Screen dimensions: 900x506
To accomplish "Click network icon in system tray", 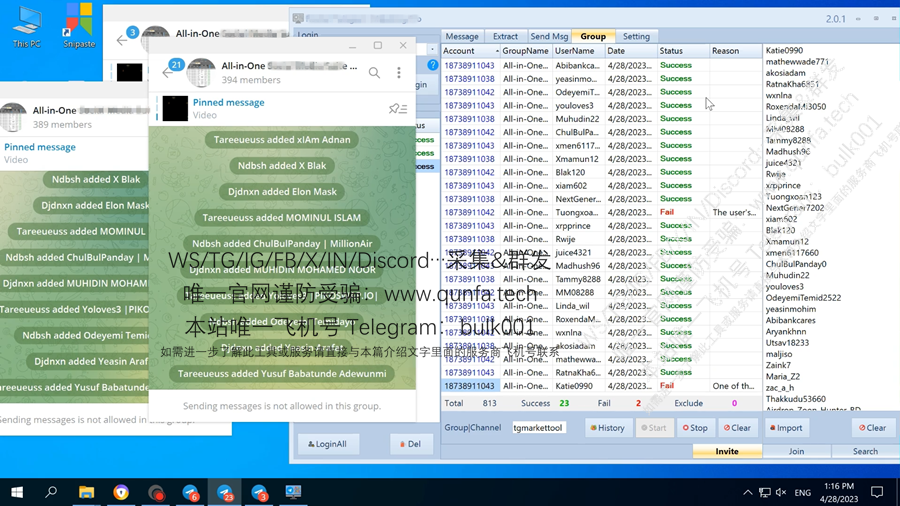I will 765,492.
